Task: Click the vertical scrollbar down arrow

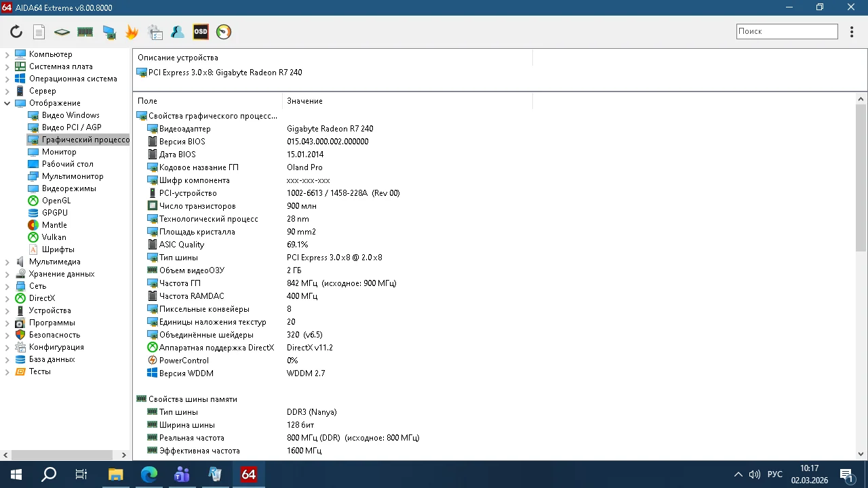Action: pos(861,453)
